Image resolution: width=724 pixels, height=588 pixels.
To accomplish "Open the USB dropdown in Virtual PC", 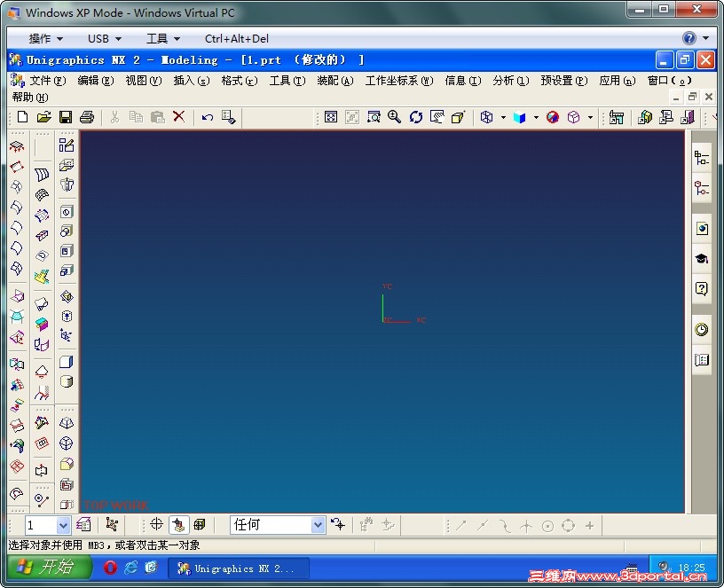I will (x=105, y=39).
